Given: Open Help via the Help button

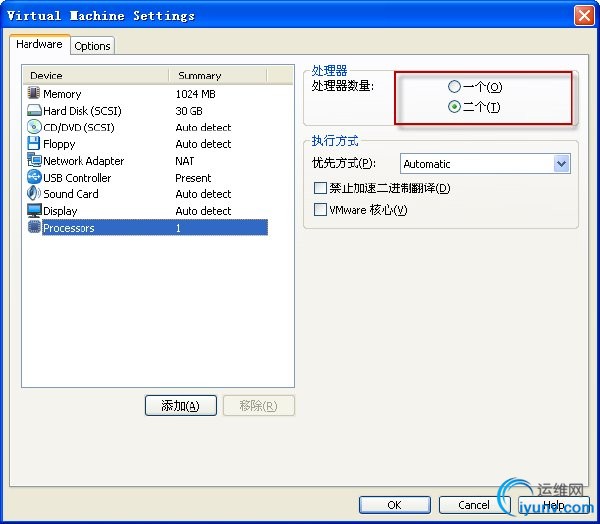Looking at the screenshot, I should (x=554, y=505).
